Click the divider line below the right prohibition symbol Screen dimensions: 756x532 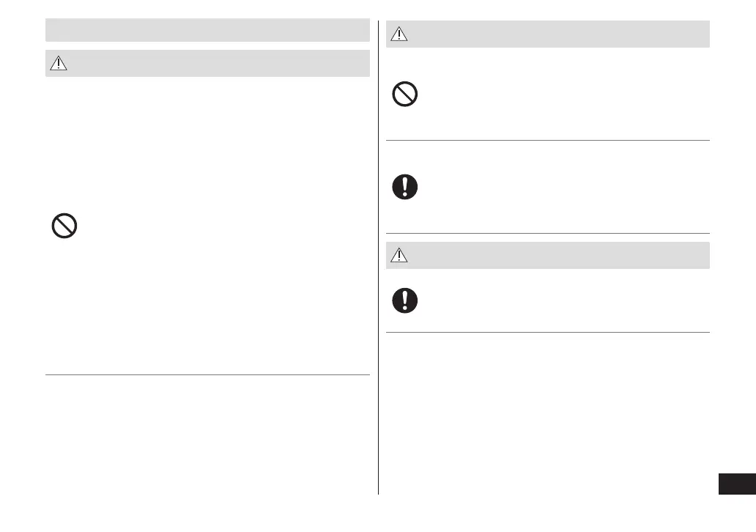coord(547,140)
